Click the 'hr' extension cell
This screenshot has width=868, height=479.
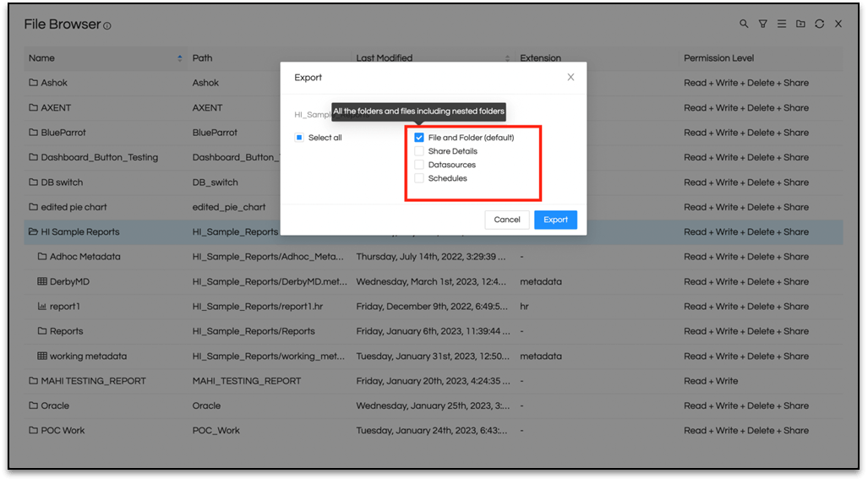click(524, 306)
